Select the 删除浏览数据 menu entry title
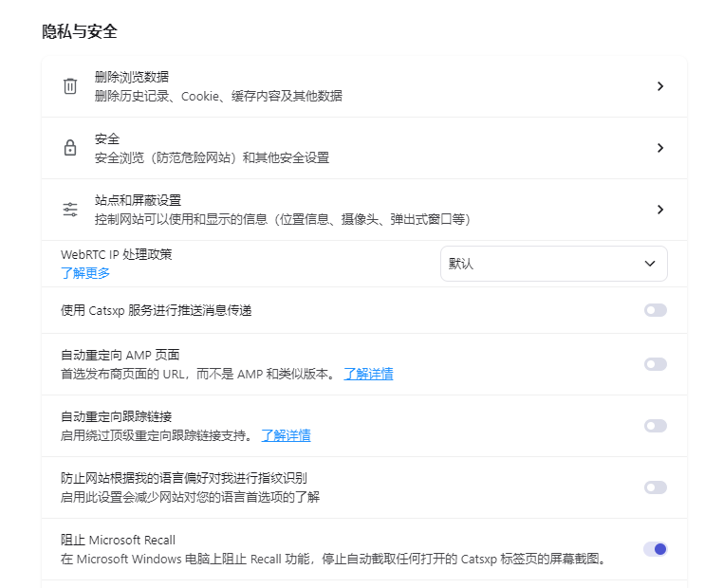This screenshot has height=588, width=723. [x=132, y=77]
